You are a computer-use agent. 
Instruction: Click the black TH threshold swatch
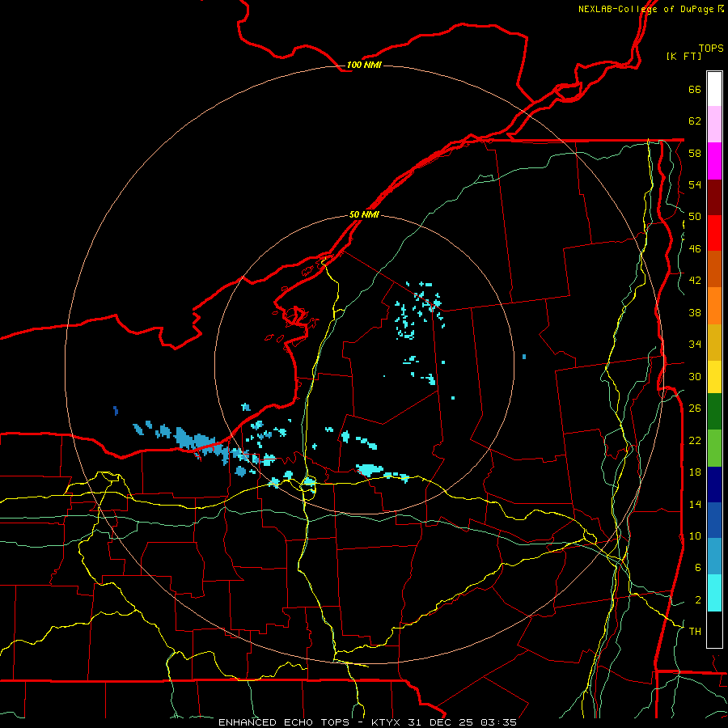coord(714,629)
